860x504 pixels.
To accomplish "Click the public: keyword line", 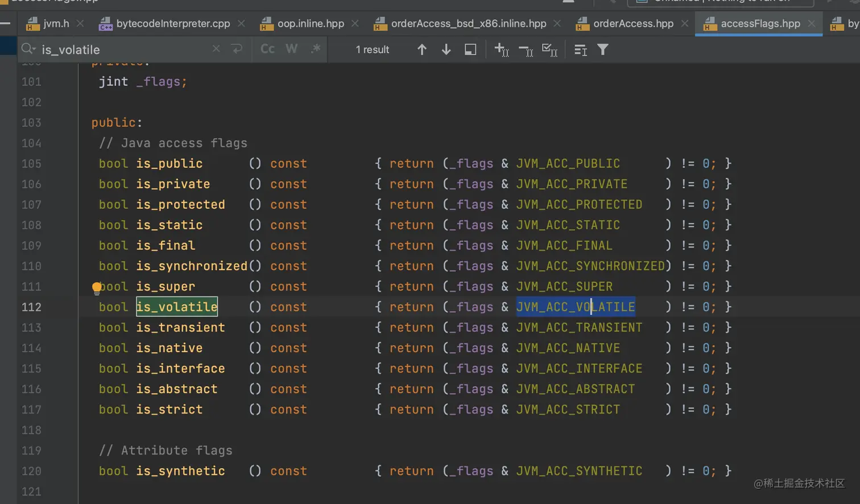I will pos(117,122).
